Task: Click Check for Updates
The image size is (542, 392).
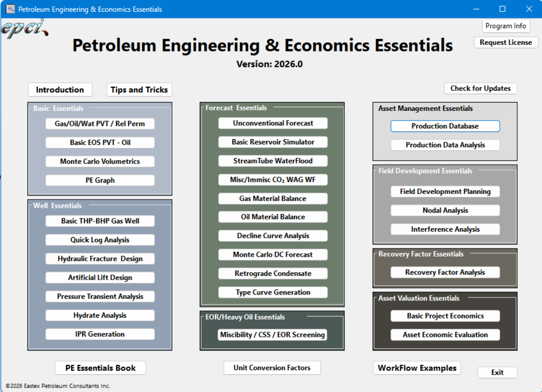Action: click(x=480, y=88)
